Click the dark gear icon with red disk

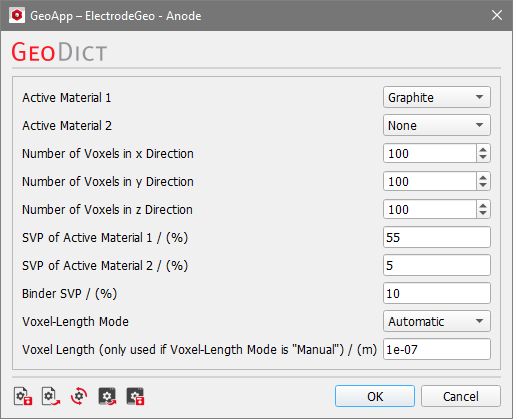135,396
